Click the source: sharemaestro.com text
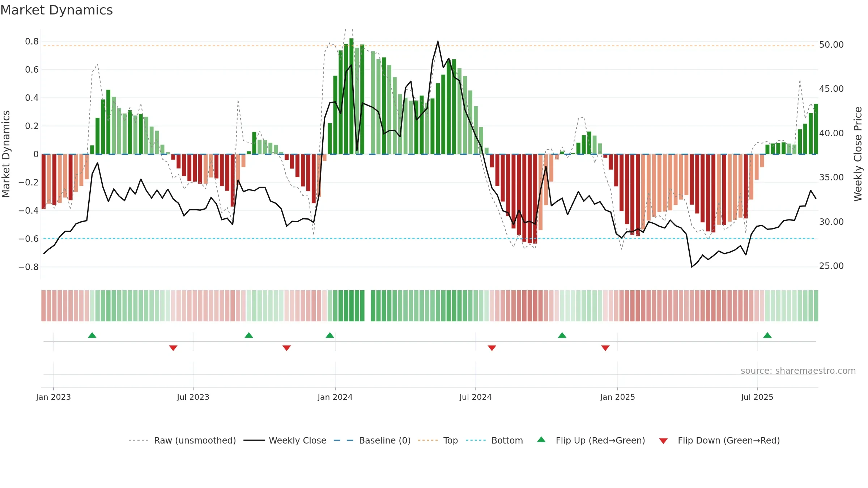This screenshot has width=868, height=488. pos(798,371)
